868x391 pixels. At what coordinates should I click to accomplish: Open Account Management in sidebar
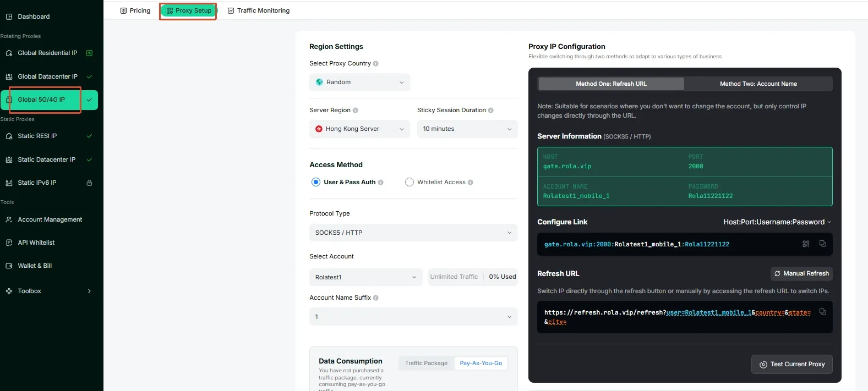tap(50, 219)
